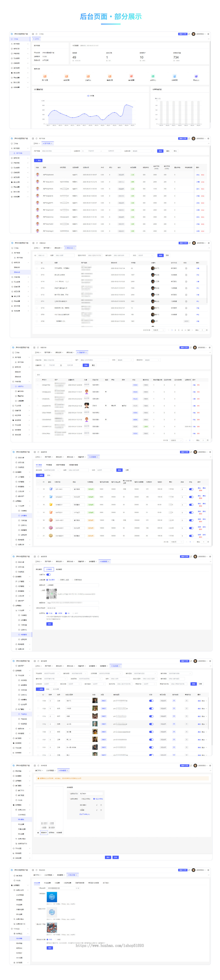
Task: Switch to the 小程序设置 tab
Action: (67, 883)
